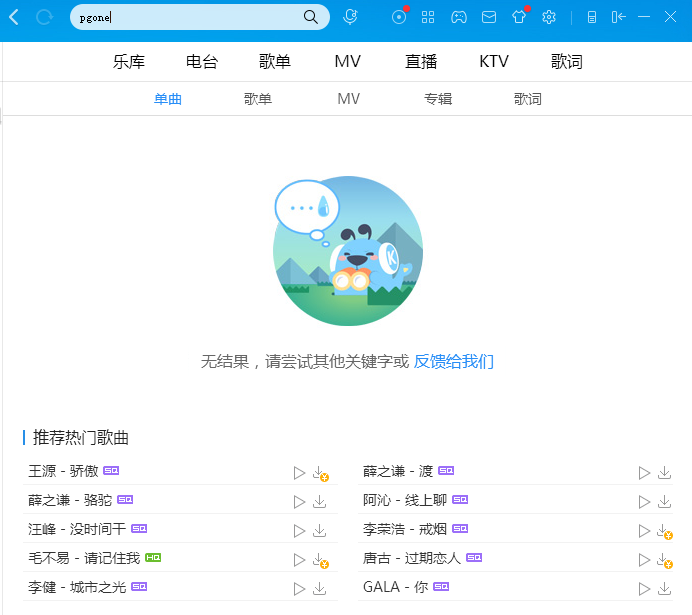
Task: Open the 乐库 main tab
Action: point(128,61)
